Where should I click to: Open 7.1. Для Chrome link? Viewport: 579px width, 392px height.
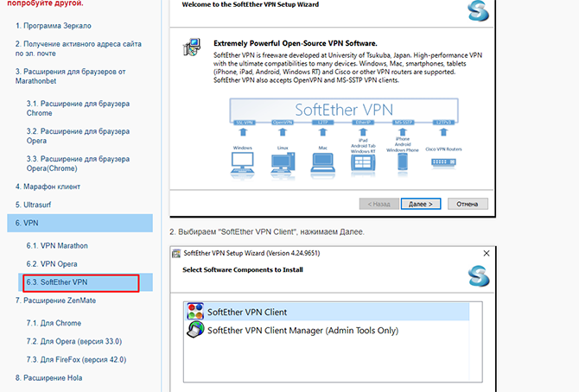(x=54, y=323)
